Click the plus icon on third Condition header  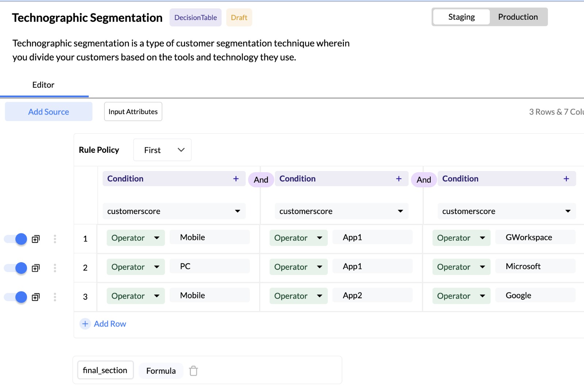pos(566,179)
